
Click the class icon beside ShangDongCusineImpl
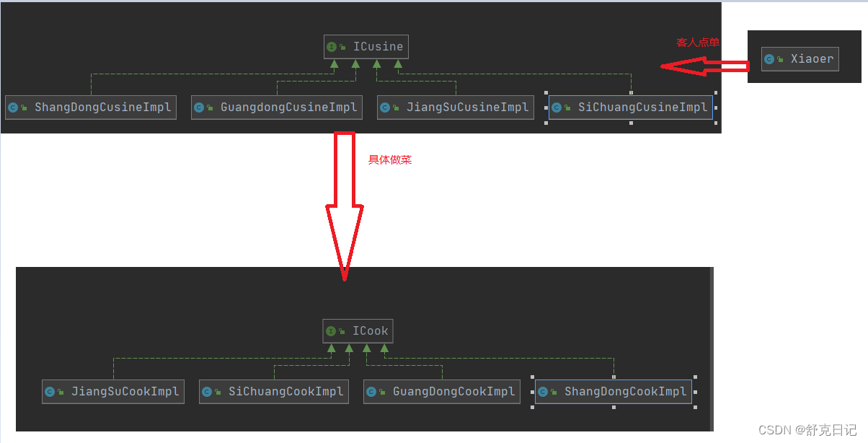click(x=13, y=108)
